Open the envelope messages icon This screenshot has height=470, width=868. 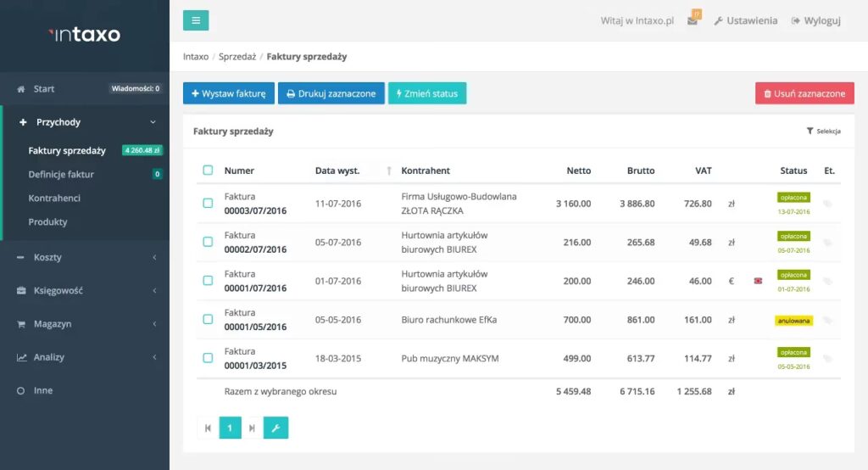click(x=693, y=21)
